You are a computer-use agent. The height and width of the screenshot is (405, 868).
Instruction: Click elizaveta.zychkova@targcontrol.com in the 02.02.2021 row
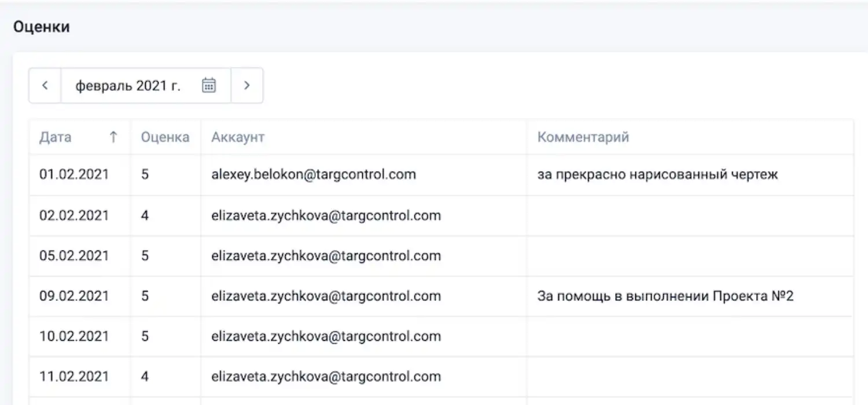(x=325, y=215)
